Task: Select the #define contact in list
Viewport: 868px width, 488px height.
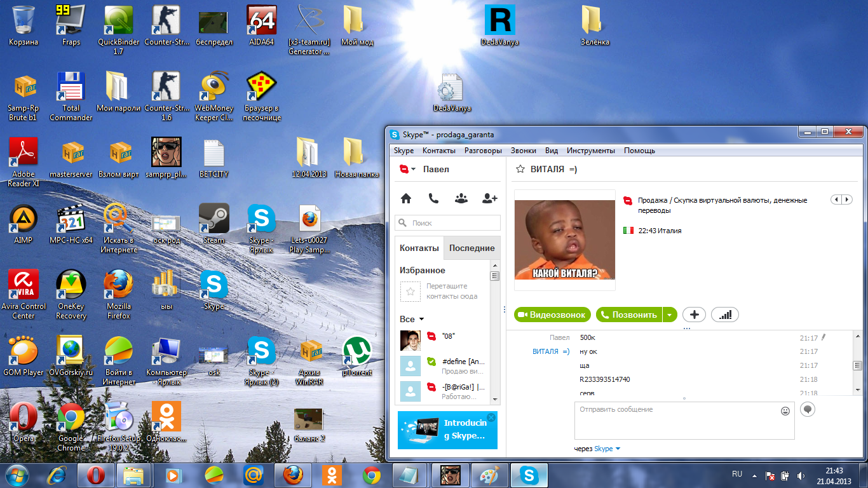Action: tap(442, 366)
